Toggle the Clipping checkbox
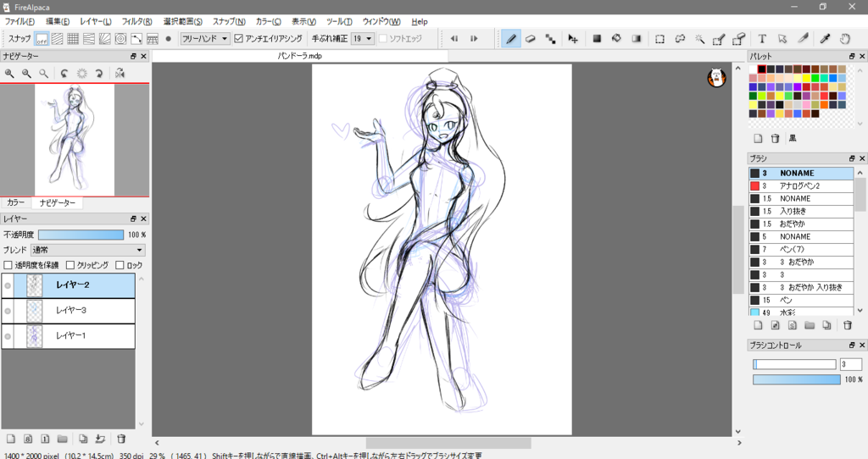Image resolution: width=868 pixels, height=459 pixels. point(70,265)
